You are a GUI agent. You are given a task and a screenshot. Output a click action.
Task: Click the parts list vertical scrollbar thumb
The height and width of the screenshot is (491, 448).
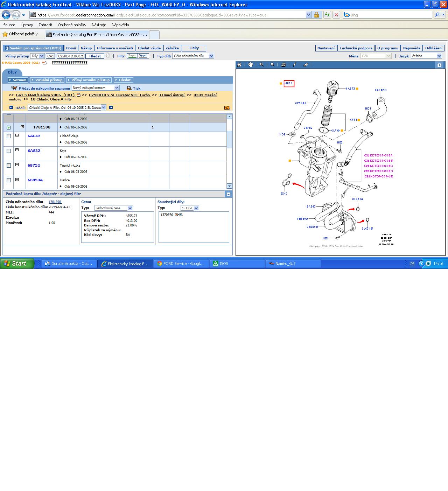click(229, 139)
